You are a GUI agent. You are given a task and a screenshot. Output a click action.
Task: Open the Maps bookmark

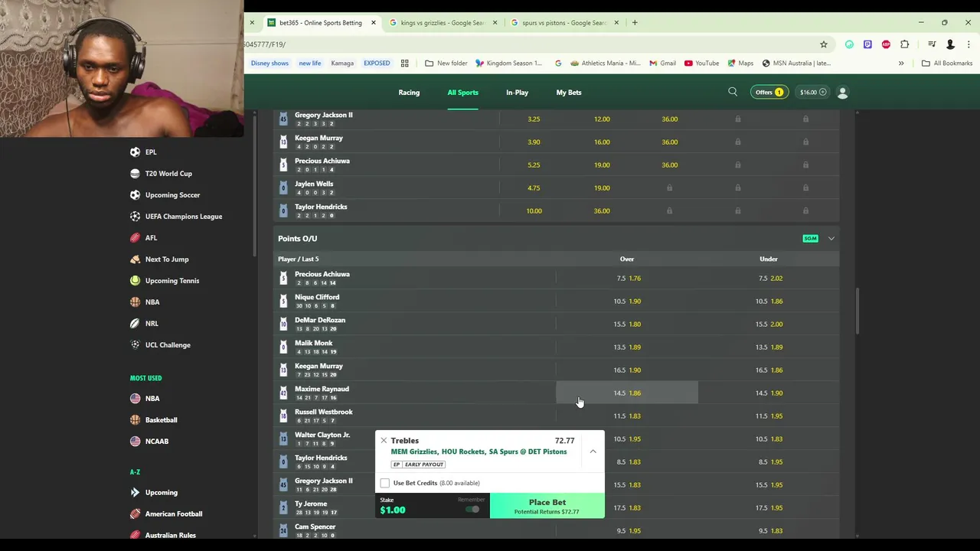click(x=740, y=63)
